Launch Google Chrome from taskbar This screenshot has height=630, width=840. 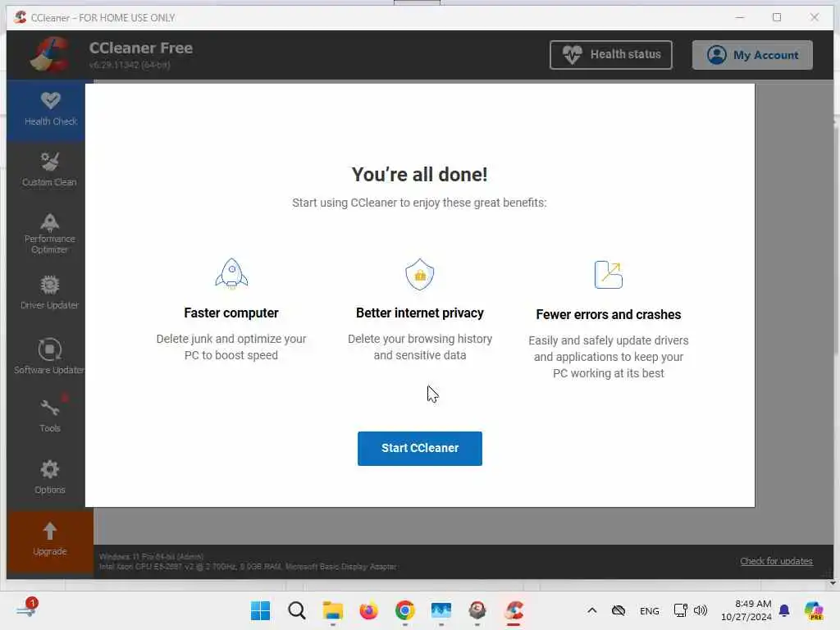(x=405, y=610)
